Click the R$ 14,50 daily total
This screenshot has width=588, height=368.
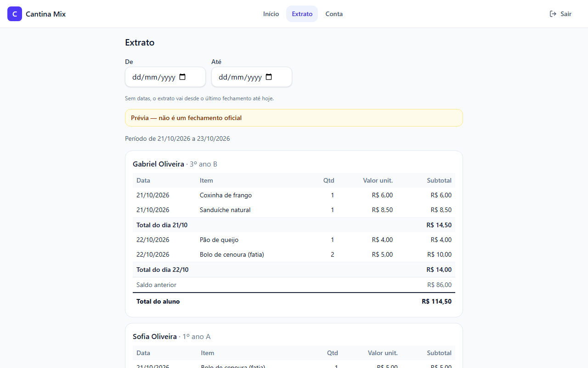click(x=439, y=225)
